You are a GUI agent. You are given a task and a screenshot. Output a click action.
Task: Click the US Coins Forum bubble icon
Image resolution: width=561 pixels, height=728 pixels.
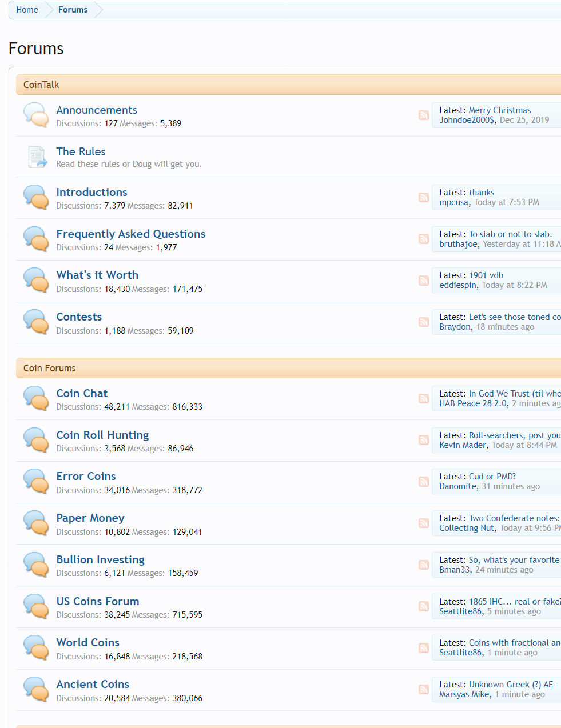[36, 606]
